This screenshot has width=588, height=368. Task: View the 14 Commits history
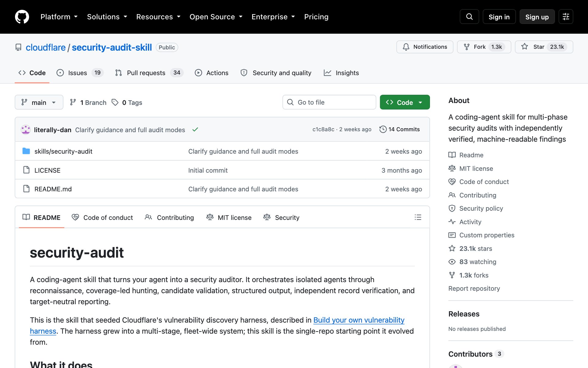(x=399, y=129)
